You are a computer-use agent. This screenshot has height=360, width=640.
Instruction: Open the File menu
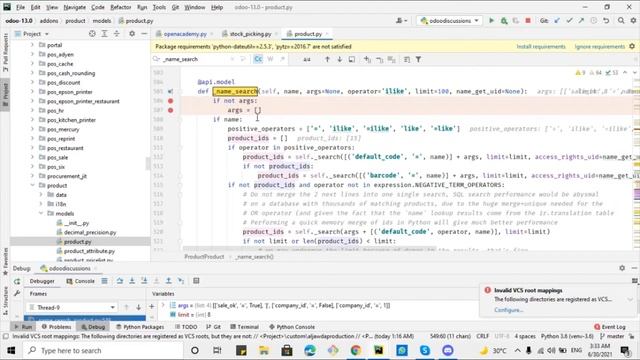pos(20,7)
